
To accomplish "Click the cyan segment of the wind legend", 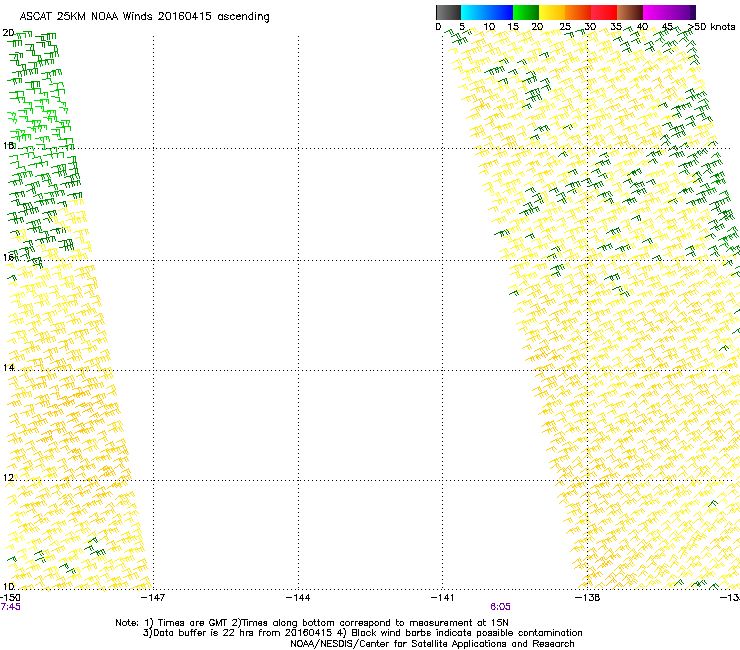I will pyautogui.click(x=473, y=12).
